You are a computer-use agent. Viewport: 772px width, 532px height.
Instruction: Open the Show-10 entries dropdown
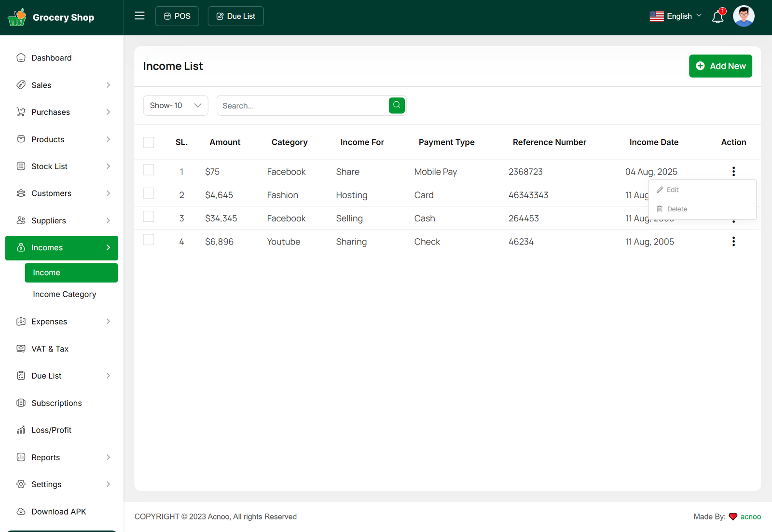pos(176,106)
